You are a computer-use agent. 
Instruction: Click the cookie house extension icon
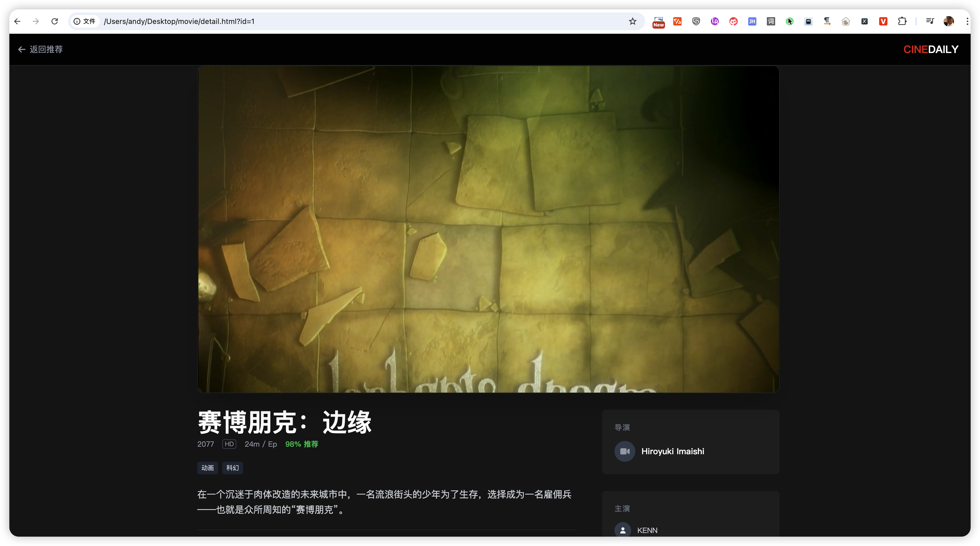(x=845, y=21)
